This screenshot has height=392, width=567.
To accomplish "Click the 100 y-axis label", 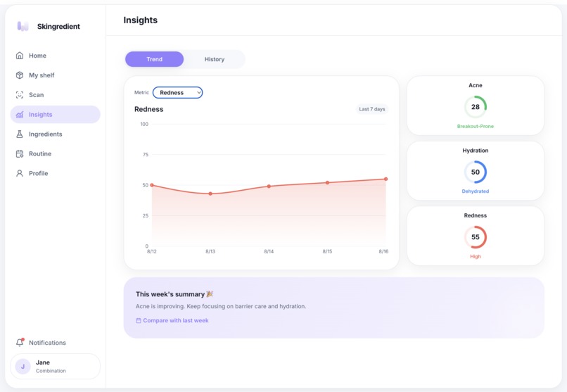I will click(x=144, y=124).
